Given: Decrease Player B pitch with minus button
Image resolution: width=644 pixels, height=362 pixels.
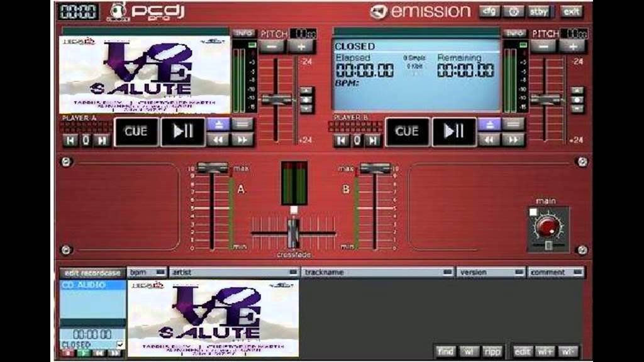Looking at the screenshot, I should point(543,47).
